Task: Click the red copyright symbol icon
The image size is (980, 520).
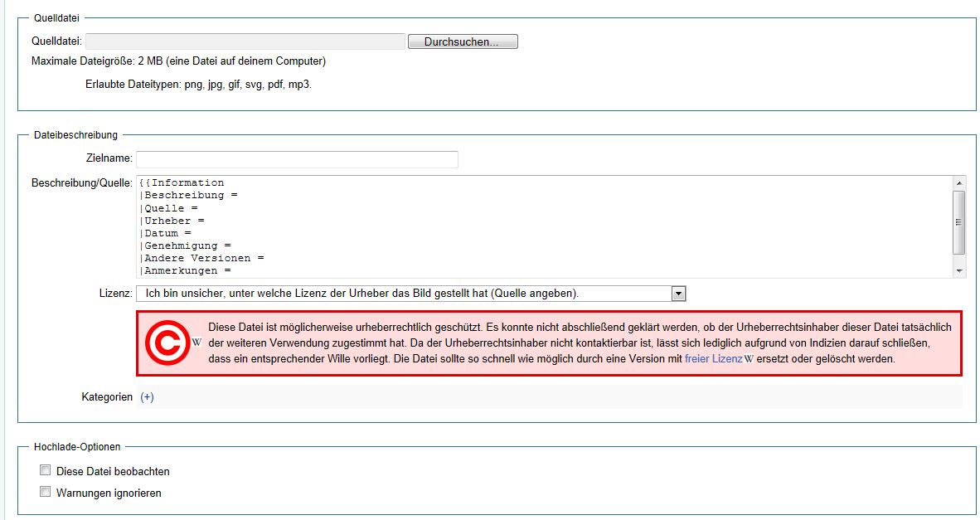Action: (x=166, y=343)
